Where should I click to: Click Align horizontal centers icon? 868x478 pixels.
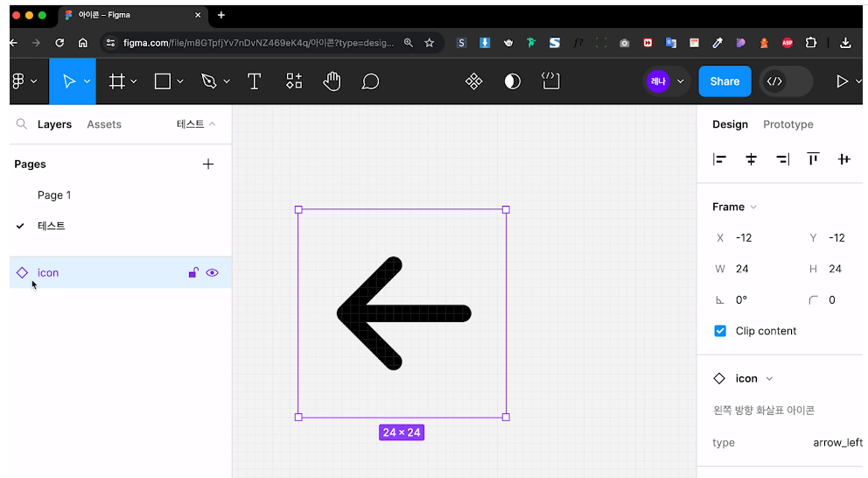click(x=751, y=159)
